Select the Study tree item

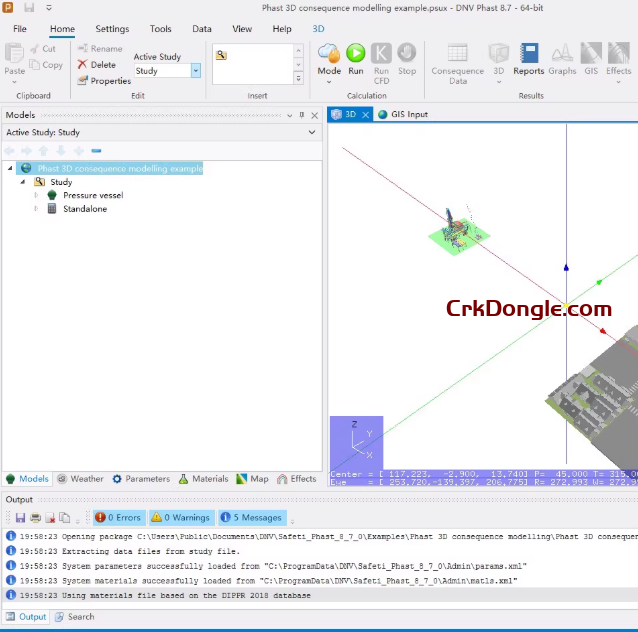coord(61,182)
